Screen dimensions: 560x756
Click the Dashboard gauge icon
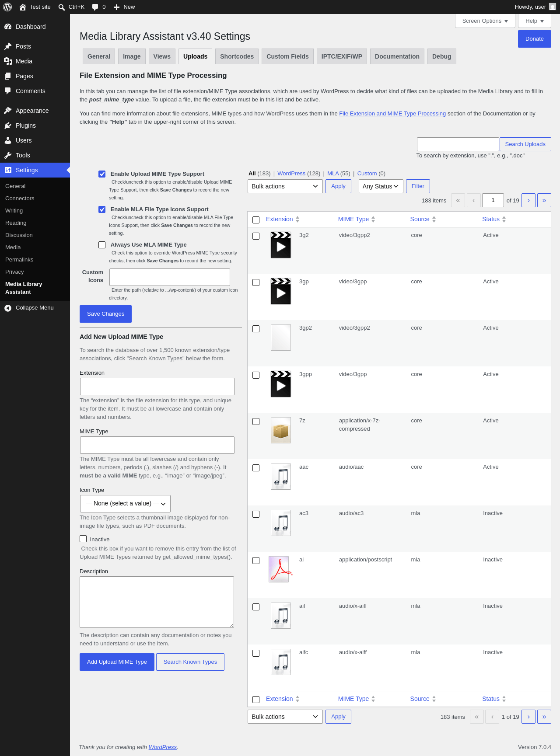[8, 27]
